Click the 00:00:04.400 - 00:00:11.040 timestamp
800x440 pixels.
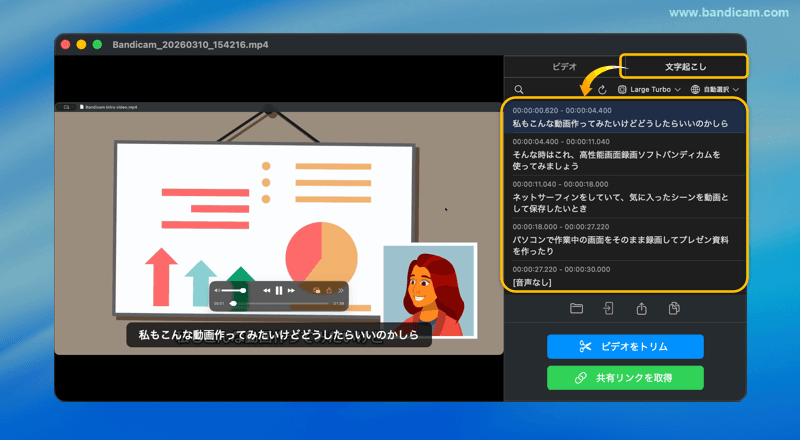561,141
